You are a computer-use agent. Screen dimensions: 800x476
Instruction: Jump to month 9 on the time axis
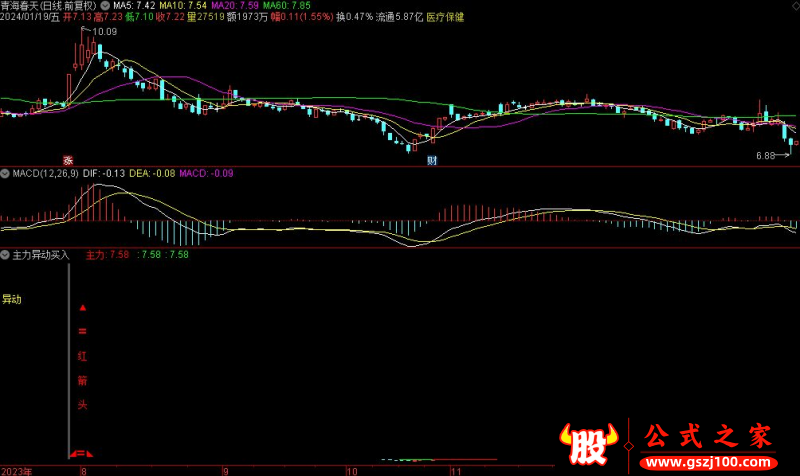(x=226, y=471)
